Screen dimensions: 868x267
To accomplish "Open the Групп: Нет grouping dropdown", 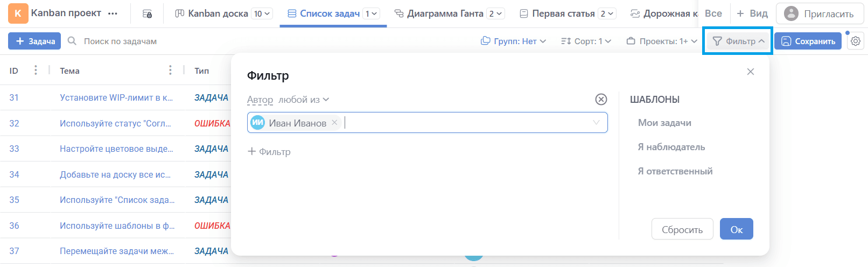I will [513, 41].
